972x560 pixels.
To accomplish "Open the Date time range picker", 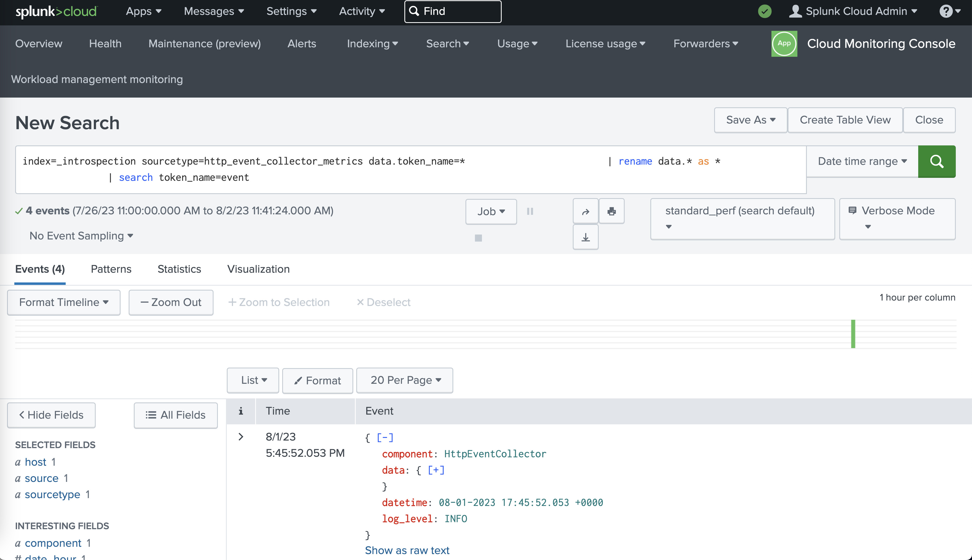I will [x=862, y=161].
